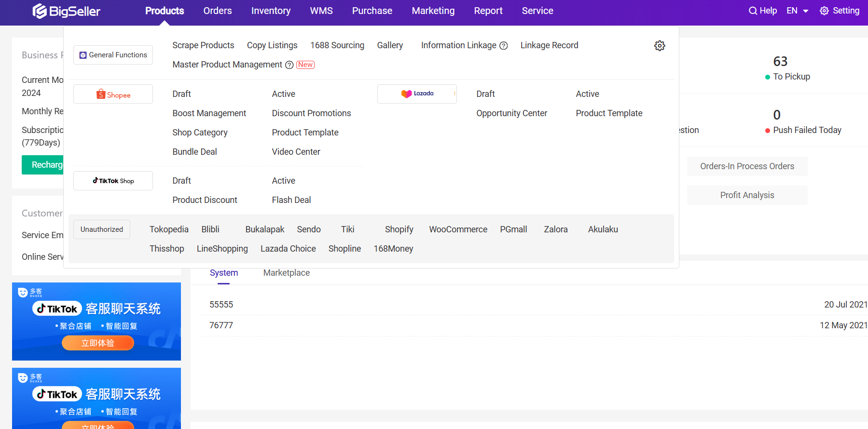Viewport: 868px width, 429px height.
Task: Click the Master Product Management help icon
Action: [289, 65]
